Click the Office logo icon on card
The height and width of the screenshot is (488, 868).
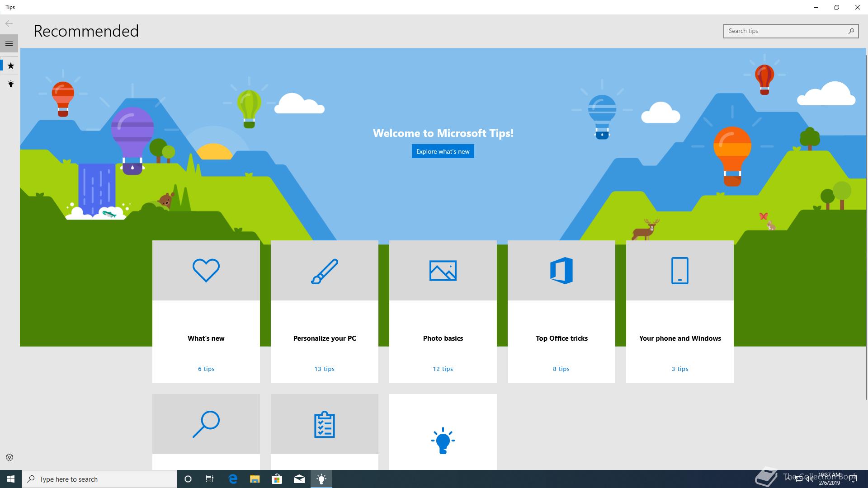pyautogui.click(x=561, y=271)
